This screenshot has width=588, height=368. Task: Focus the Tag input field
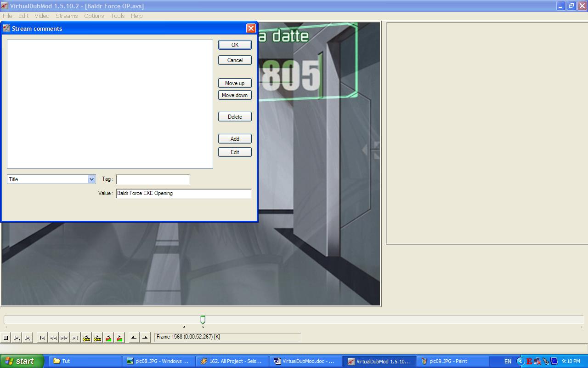(153, 179)
